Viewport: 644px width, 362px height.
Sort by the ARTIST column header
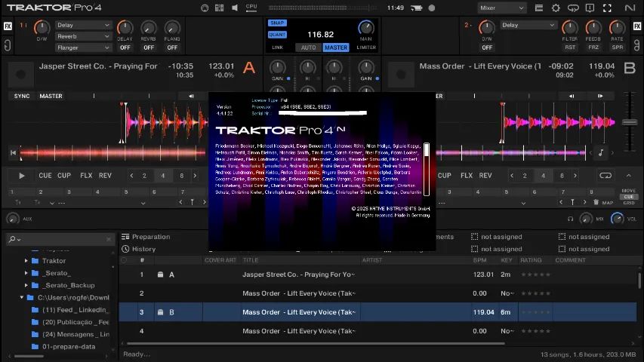(372, 260)
